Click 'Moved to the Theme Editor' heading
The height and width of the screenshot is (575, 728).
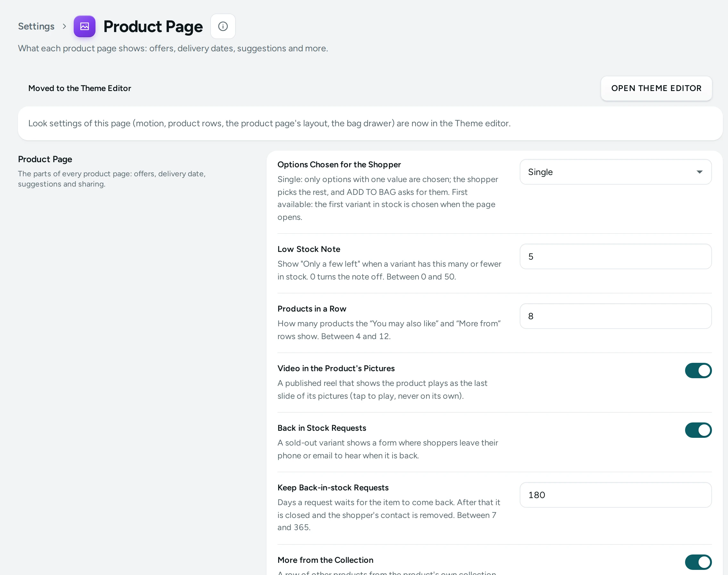[x=79, y=88]
